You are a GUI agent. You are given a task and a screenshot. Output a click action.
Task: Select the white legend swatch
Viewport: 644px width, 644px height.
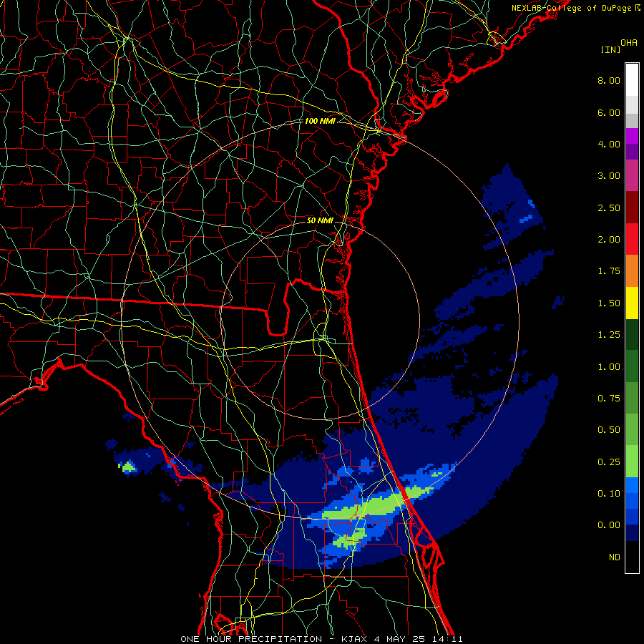click(x=632, y=79)
